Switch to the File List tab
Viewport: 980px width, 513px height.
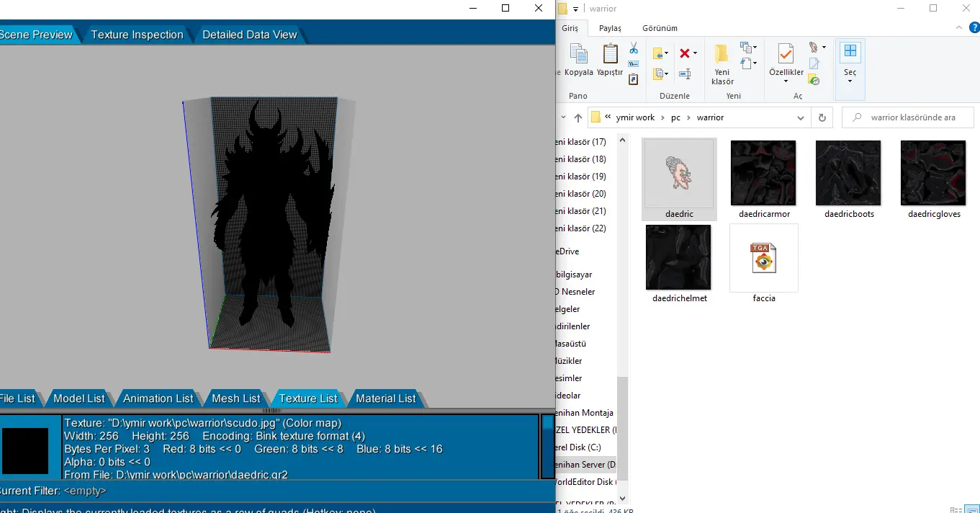tap(17, 398)
